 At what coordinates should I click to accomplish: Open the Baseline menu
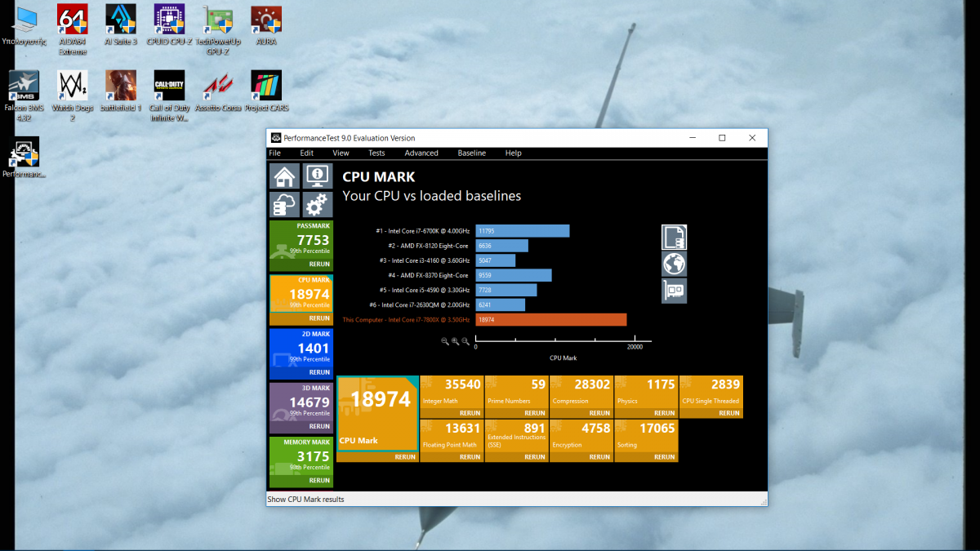pyautogui.click(x=471, y=153)
